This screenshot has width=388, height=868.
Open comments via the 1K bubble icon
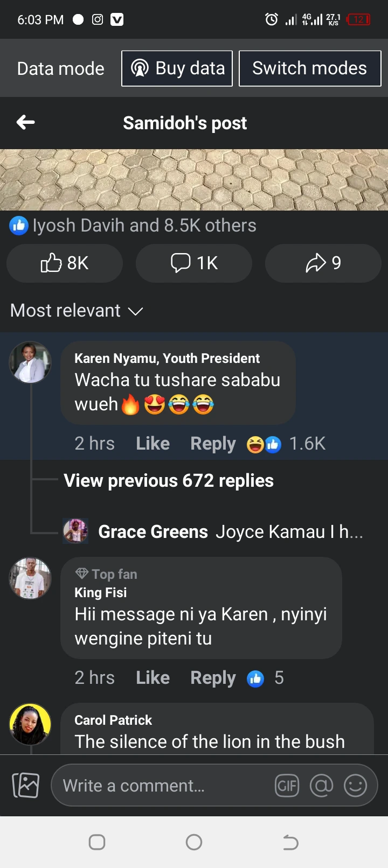[x=194, y=263]
